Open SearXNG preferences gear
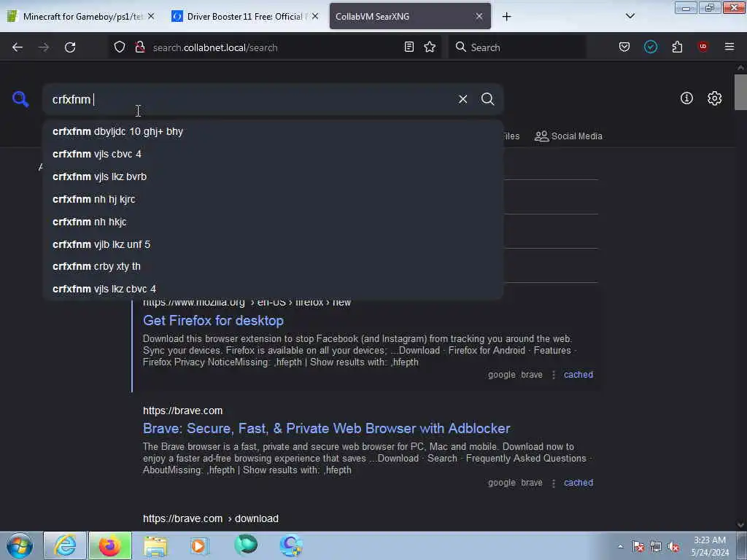 [x=714, y=98]
